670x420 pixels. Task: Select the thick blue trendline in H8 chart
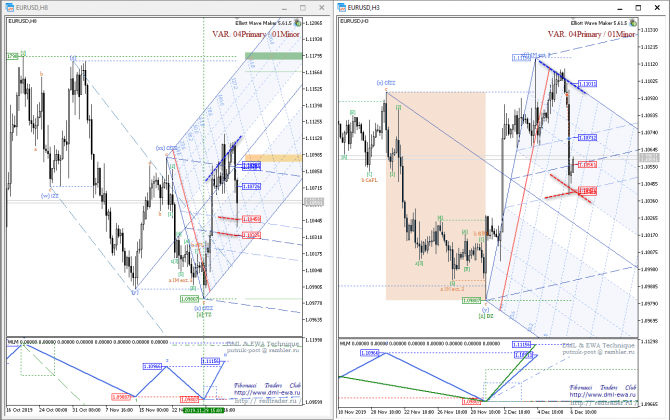click(223, 158)
